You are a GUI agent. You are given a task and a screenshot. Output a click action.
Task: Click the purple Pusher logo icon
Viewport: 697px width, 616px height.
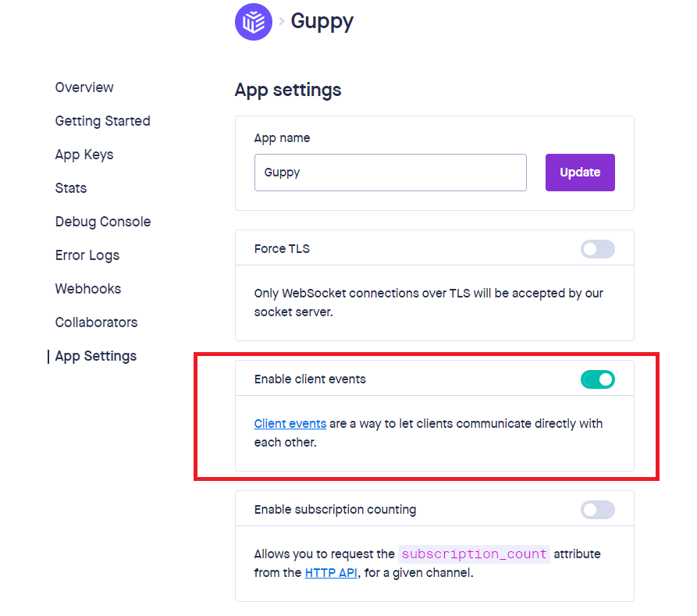tap(254, 22)
